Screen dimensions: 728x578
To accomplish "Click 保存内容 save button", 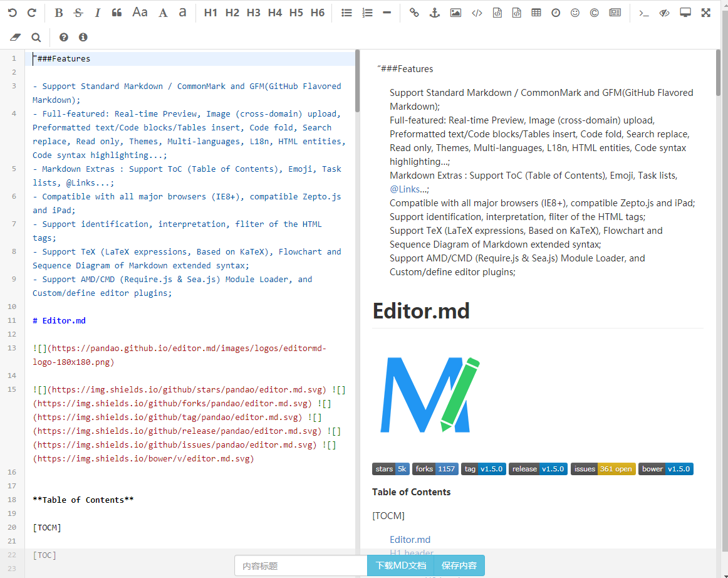I will (x=459, y=565).
